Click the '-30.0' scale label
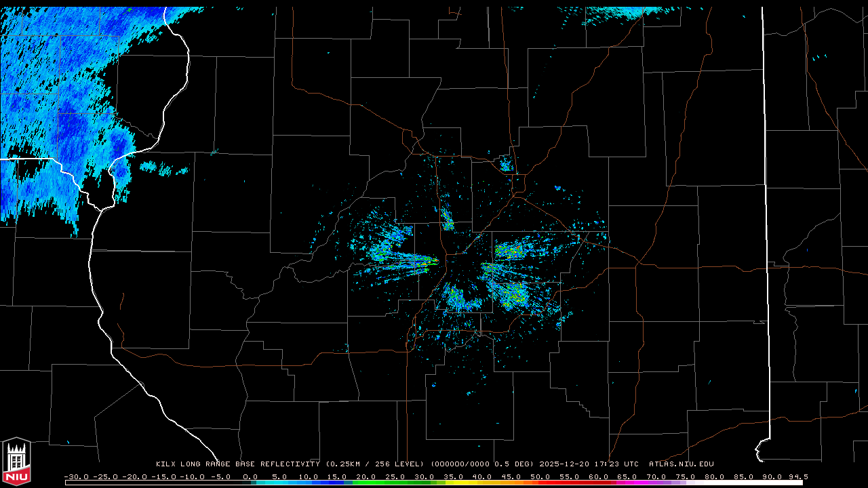 coord(77,476)
